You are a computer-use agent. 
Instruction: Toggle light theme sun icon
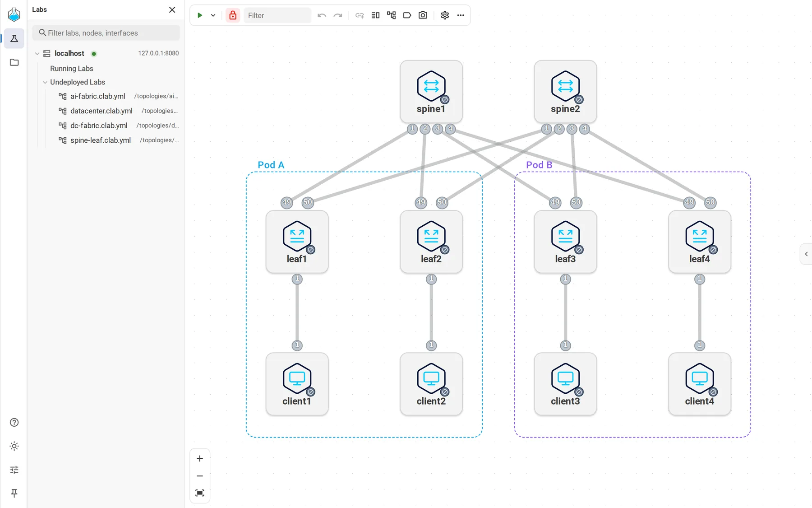tap(14, 446)
